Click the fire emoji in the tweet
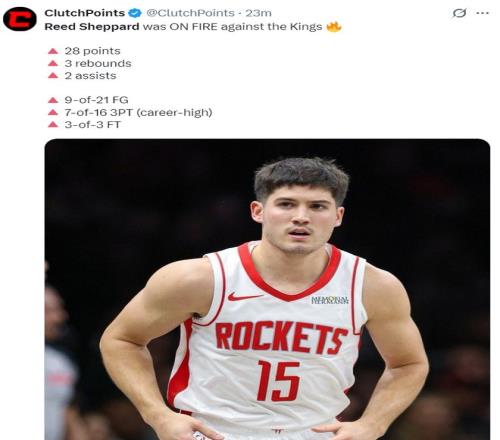 tap(334, 26)
